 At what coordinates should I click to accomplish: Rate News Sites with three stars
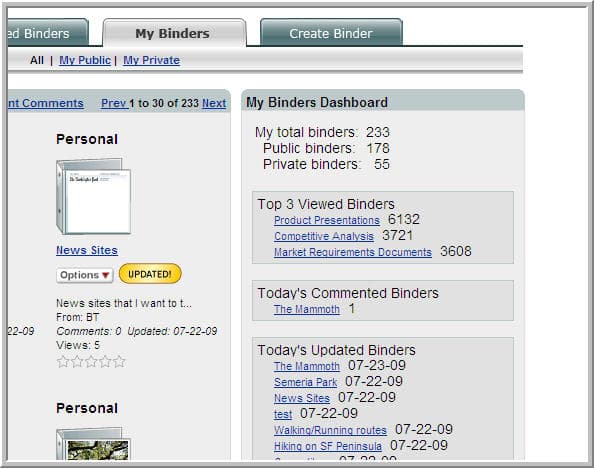pyautogui.click(x=91, y=362)
